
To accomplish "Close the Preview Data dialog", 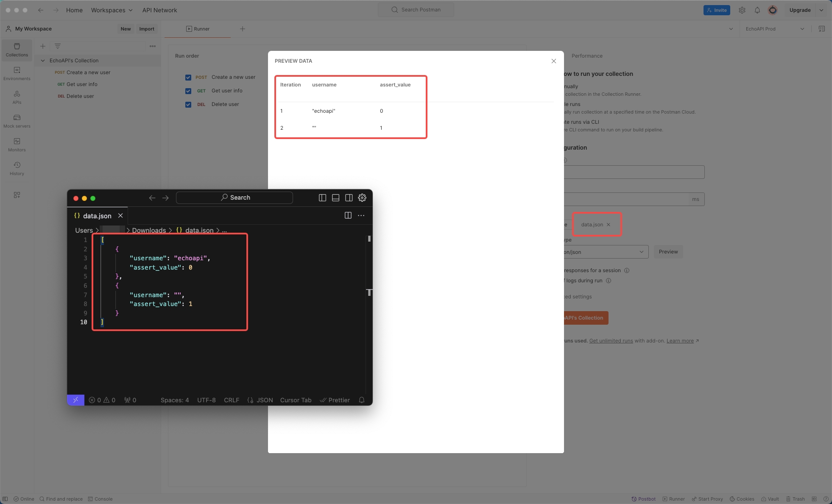I will click(x=554, y=61).
